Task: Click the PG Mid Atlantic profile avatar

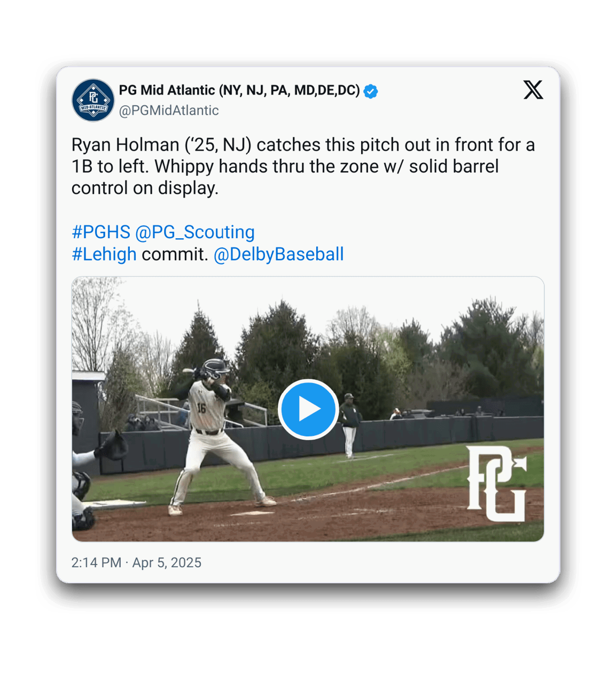Action: pos(93,100)
